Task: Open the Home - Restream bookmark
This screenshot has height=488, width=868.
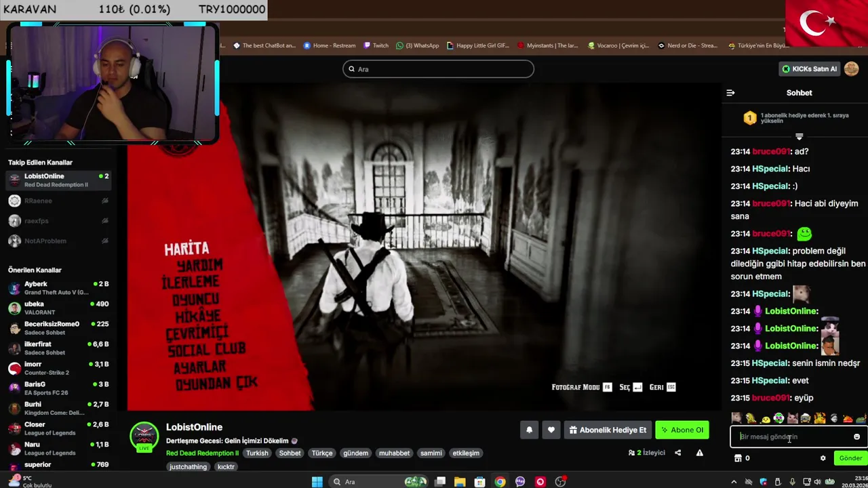Action: pyautogui.click(x=330, y=45)
